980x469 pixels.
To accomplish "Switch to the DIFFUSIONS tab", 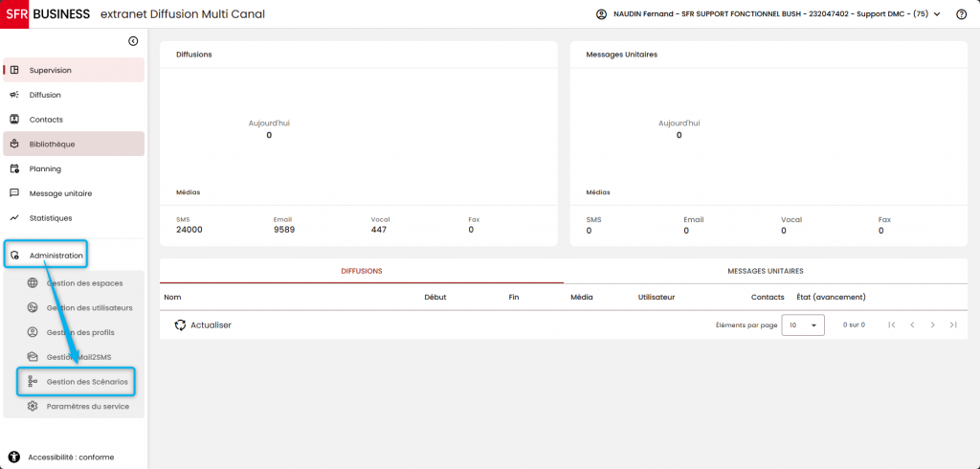I will click(361, 271).
